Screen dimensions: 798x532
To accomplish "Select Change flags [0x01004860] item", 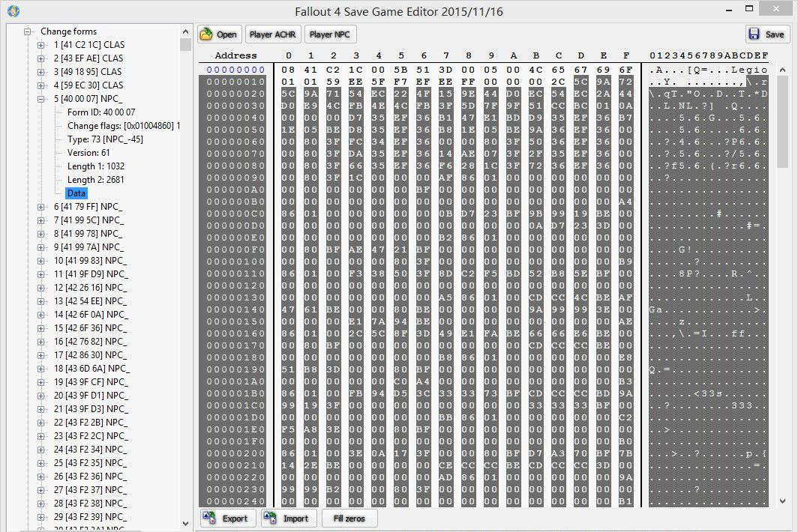I will [124, 126].
